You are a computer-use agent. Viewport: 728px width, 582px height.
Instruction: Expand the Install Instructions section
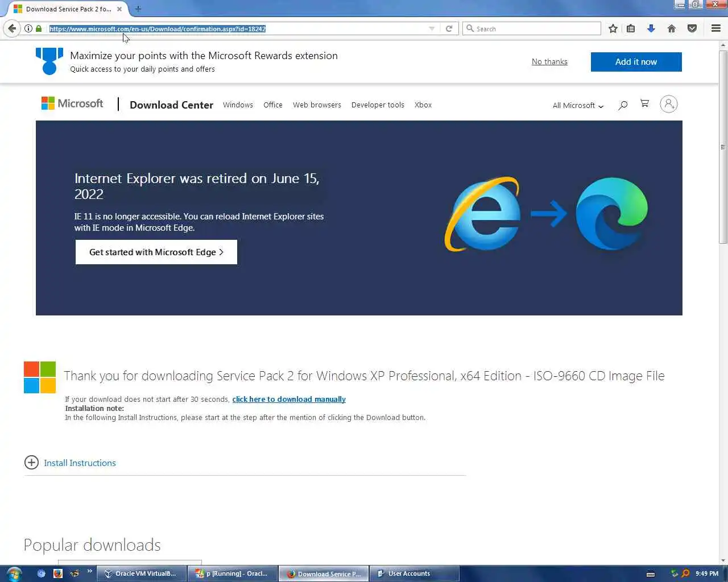31,463
